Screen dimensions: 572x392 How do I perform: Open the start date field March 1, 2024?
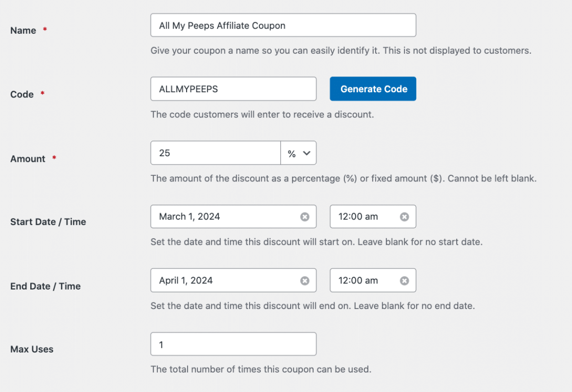(x=226, y=217)
